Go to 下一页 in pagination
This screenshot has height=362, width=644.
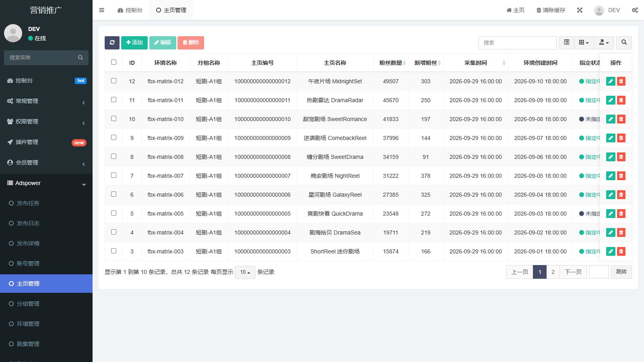pyautogui.click(x=573, y=272)
